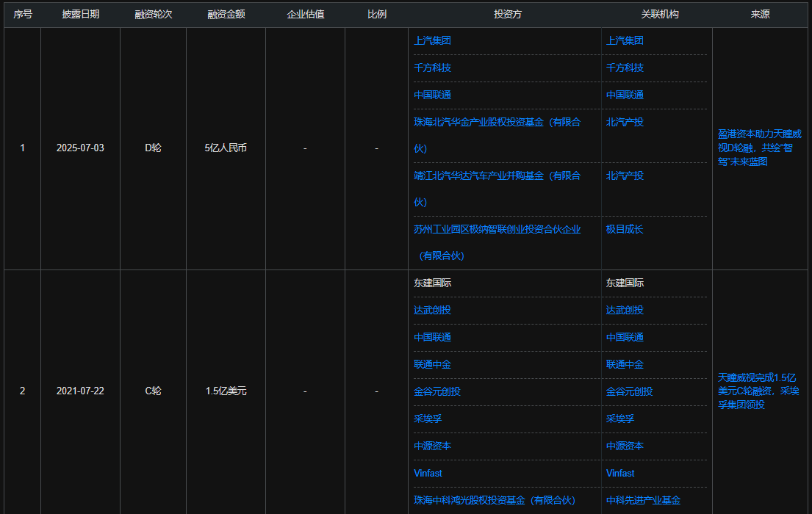Click the 融资轮次 column header
Viewport: 812px width, 514px height.
(154, 15)
